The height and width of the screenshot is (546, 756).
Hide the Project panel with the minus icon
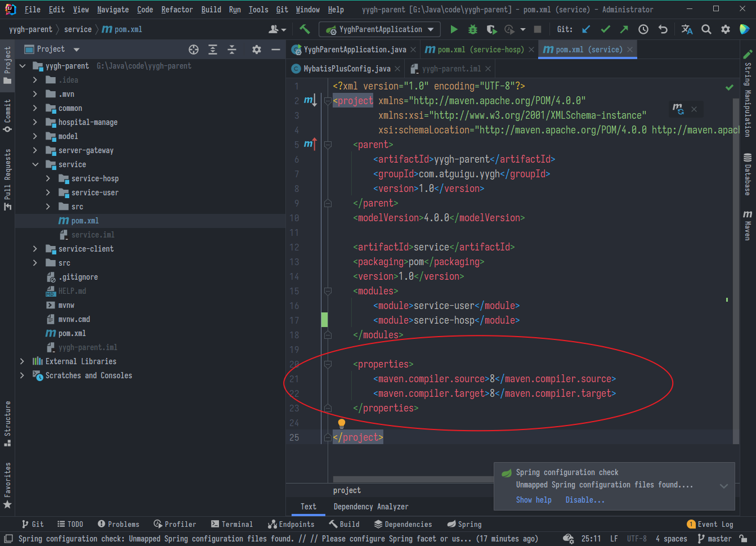(x=276, y=50)
